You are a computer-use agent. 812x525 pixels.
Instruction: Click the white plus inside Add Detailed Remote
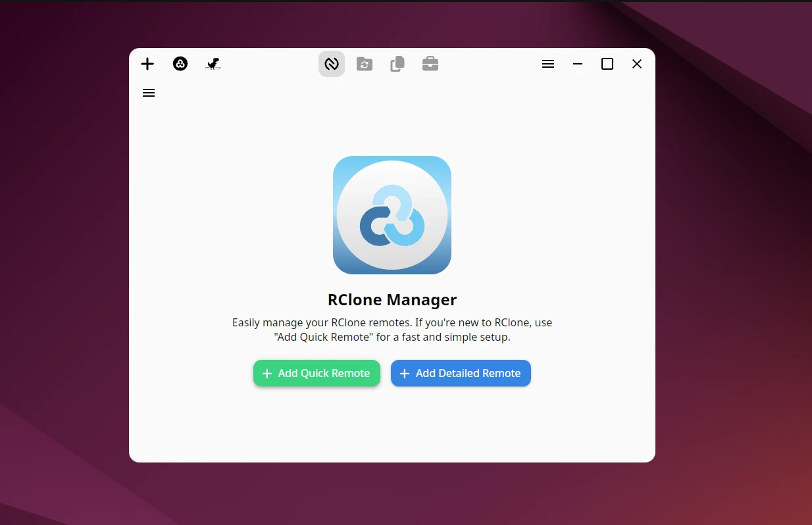pyautogui.click(x=404, y=373)
